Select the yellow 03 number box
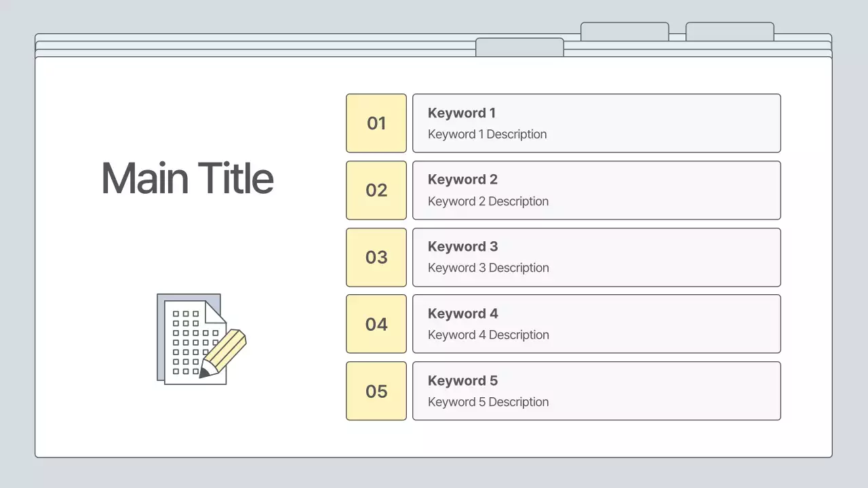This screenshot has width=868, height=488. 376,258
